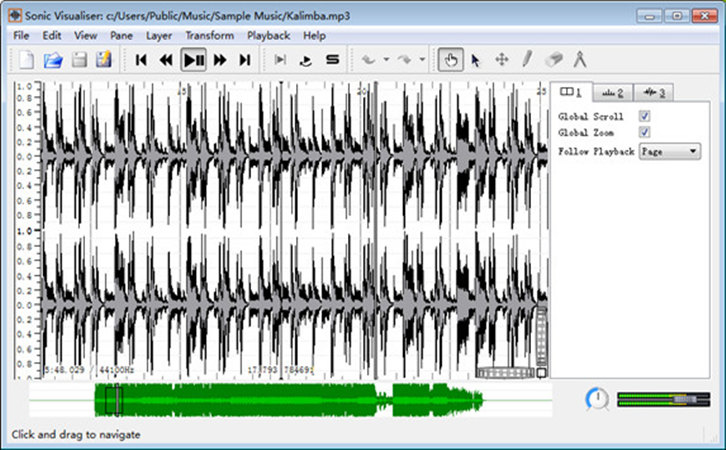
Task: Click the fast forward button
Action: tap(220, 60)
